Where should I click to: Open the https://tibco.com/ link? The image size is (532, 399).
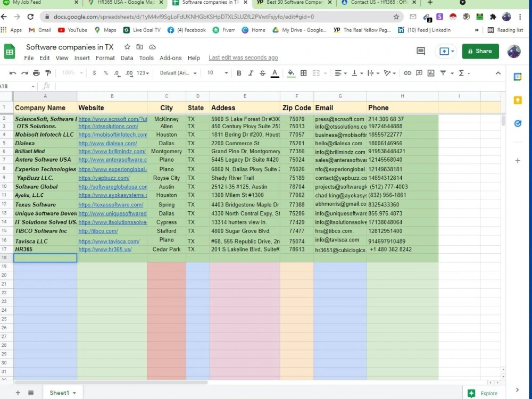98,231
